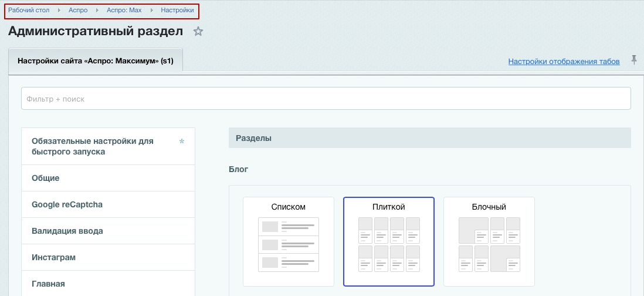
Task: Select the 'Списком' blog layout thumbnail
Action: click(289, 241)
